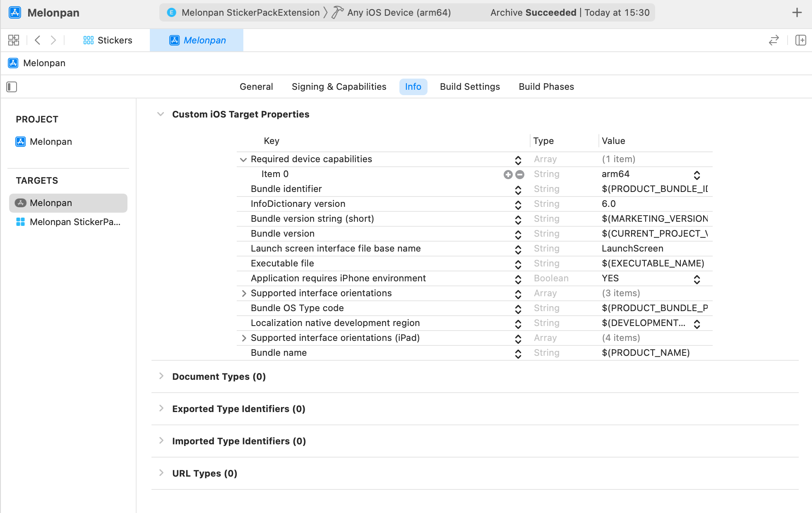
Task: Open key stepper for Required device capabilities
Action: [518, 160]
